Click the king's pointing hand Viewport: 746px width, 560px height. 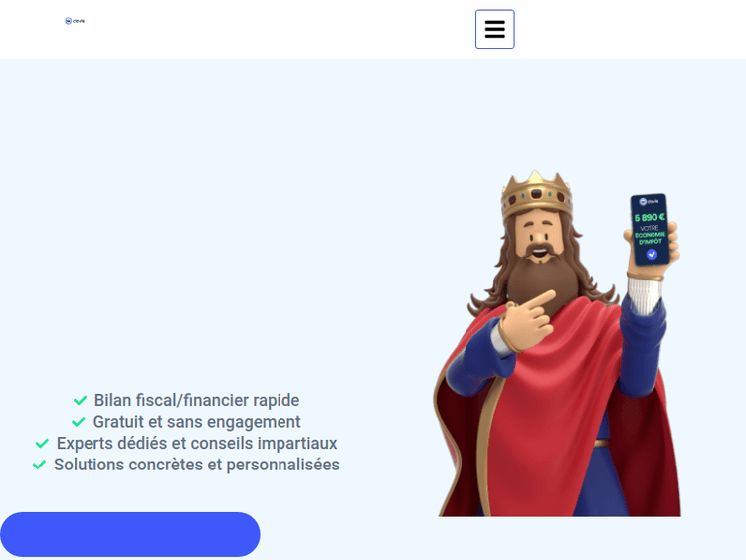pos(526,321)
